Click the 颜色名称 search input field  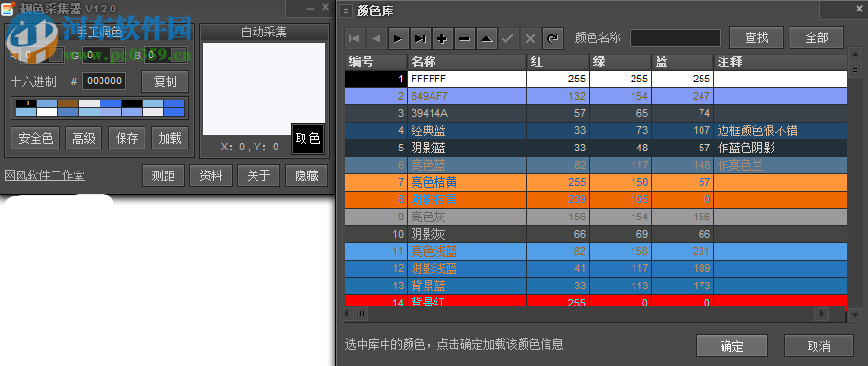pyautogui.click(x=675, y=37)
